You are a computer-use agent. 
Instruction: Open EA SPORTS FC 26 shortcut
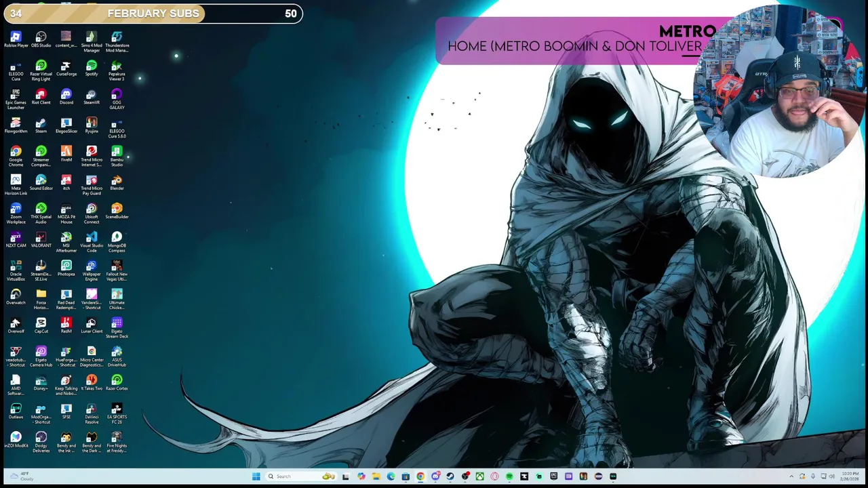coord(117,413)
